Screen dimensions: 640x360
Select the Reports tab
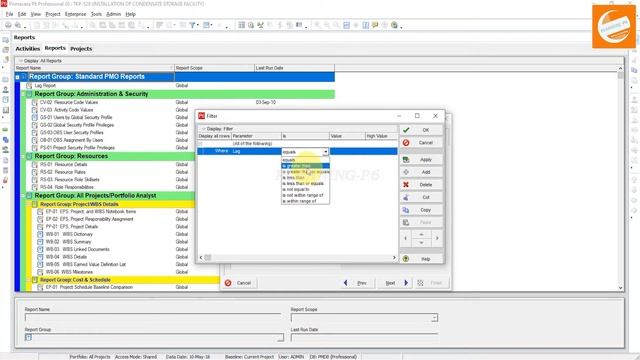pos(55,48)
